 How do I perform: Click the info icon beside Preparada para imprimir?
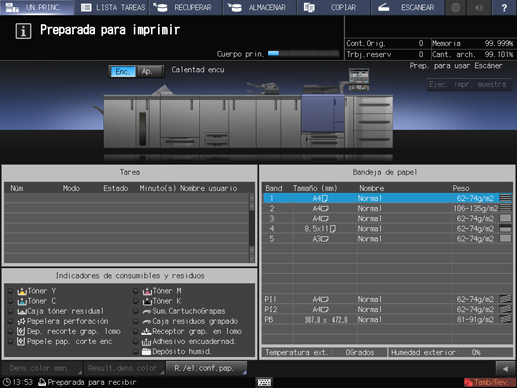pyautogui.click(x=23, y=31)
